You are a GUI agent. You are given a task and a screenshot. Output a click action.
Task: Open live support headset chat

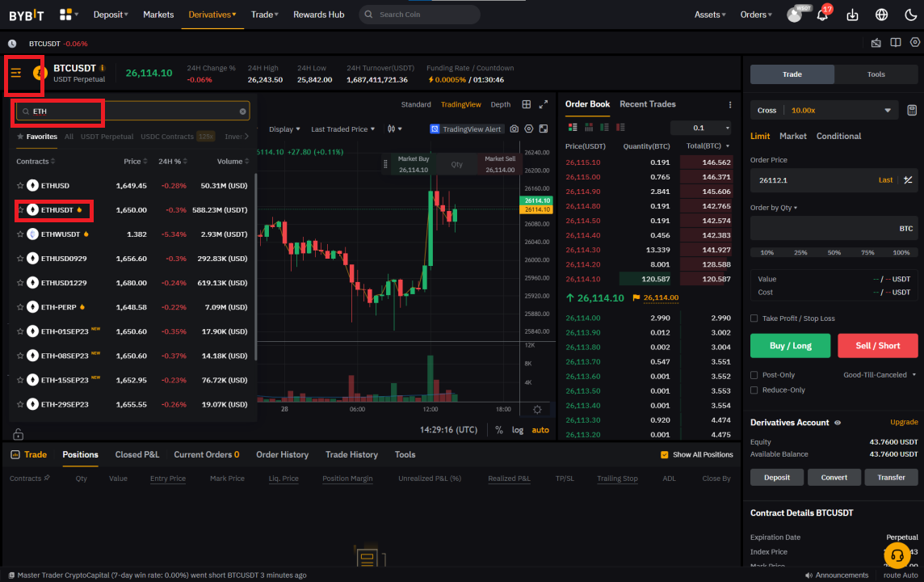(x=897, y=555)
